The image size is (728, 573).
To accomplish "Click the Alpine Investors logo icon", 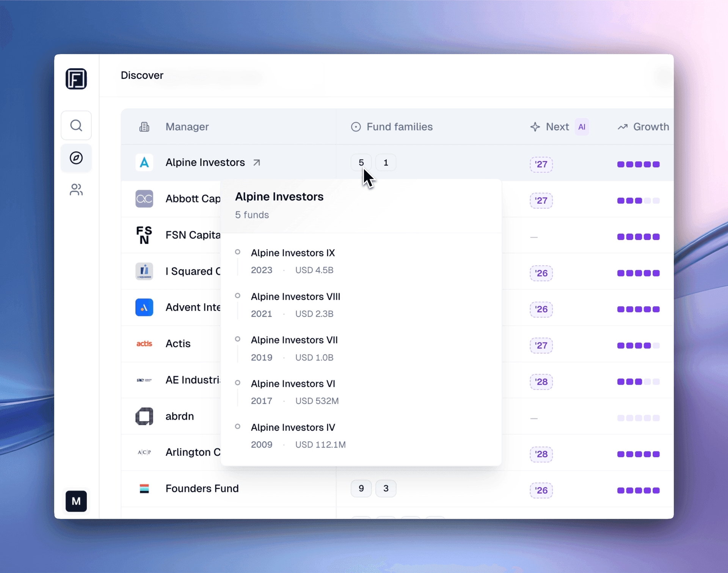I will coord(144,163).
